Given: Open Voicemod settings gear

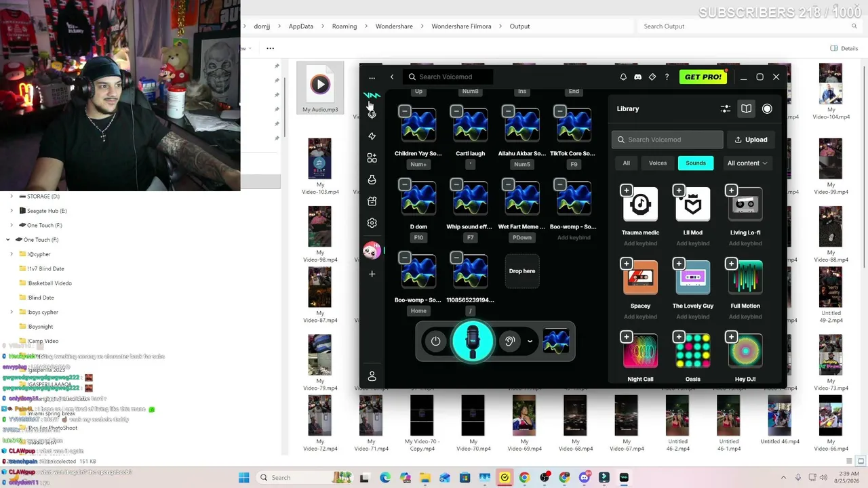Looking at the screenshot, I should pyautogui.click(x=372, y=223).
